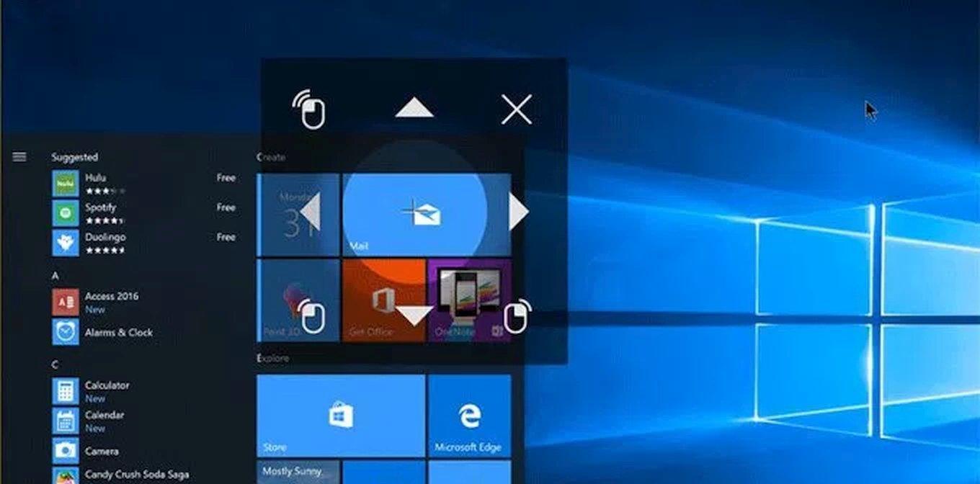Open the Paint 3D tile
The width and height of the screenshot is (980, 484).
coord(298,300)
